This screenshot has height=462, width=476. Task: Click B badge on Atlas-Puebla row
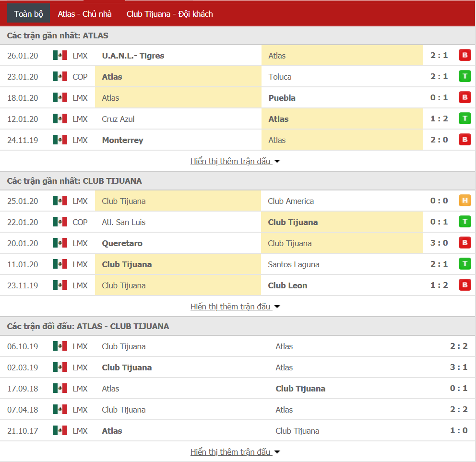coord(465,97)
